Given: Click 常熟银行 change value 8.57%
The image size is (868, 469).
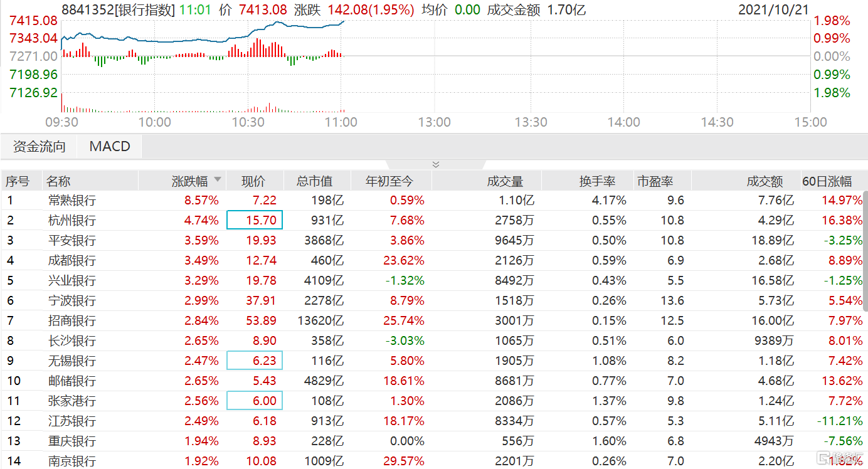Looking at the screenshot, I should [x=201, y=201].
